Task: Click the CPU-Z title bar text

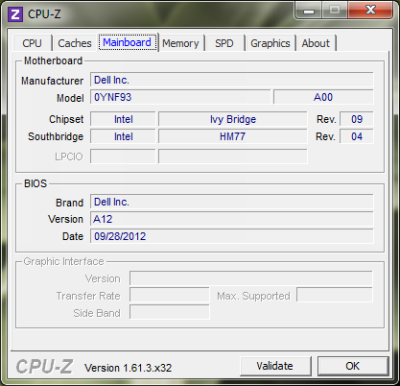Action: 44,14
